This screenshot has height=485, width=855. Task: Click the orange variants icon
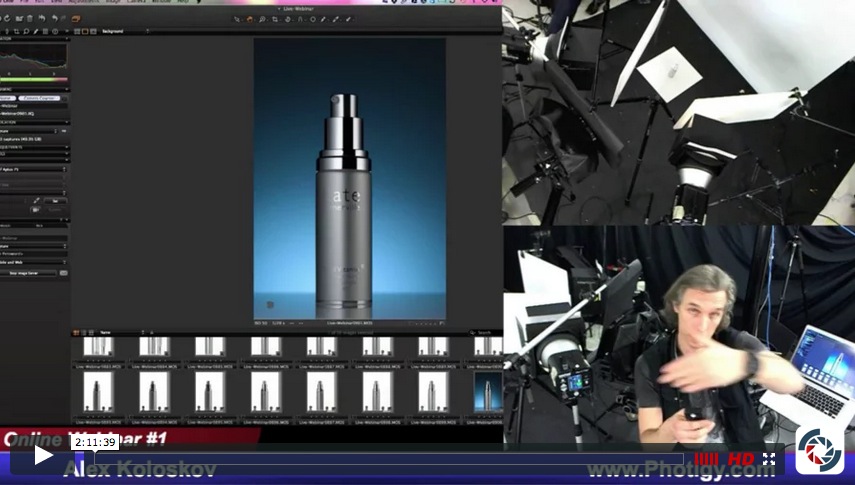pos(76,19)
